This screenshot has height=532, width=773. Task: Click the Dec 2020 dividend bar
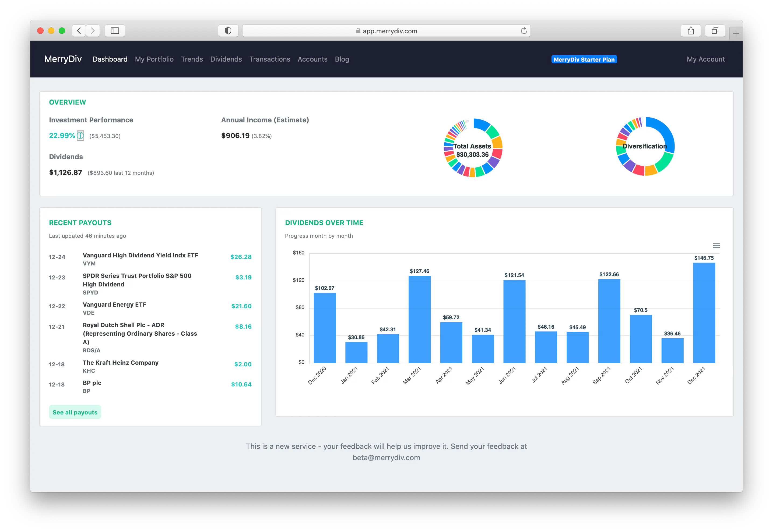(x=325, y=328)
